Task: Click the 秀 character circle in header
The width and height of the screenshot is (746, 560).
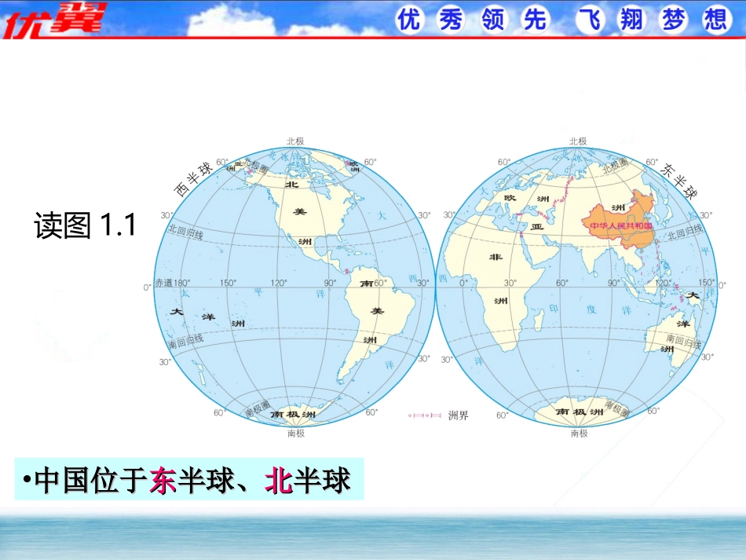Action: click(451, 20)
